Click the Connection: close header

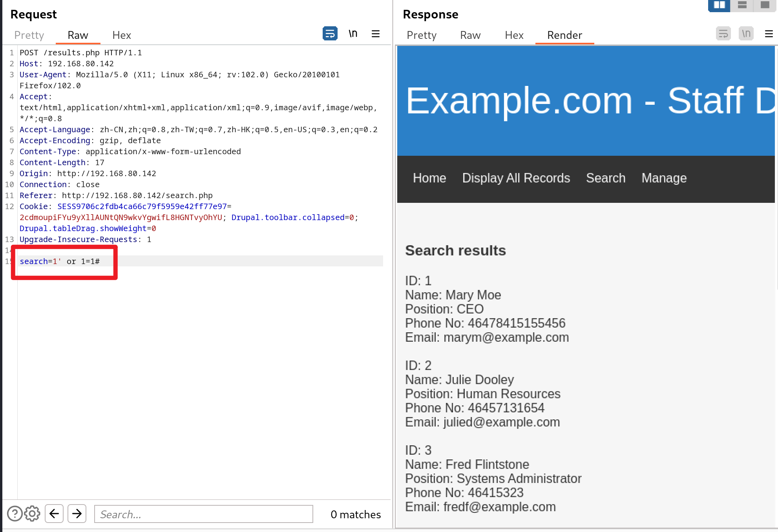[x=60, y=184]
